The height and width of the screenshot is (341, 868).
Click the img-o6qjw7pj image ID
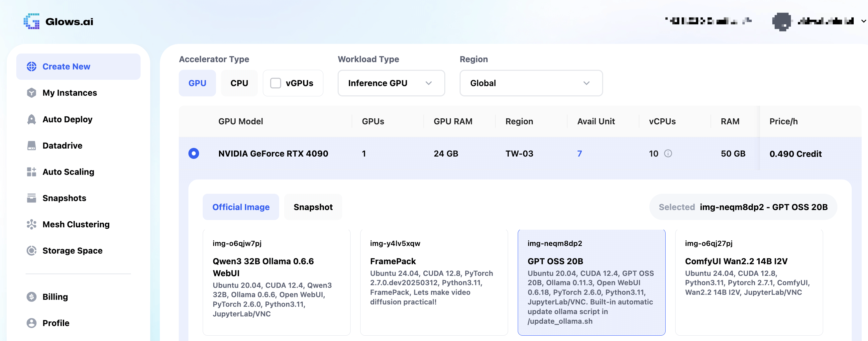[x=237, y=243]
